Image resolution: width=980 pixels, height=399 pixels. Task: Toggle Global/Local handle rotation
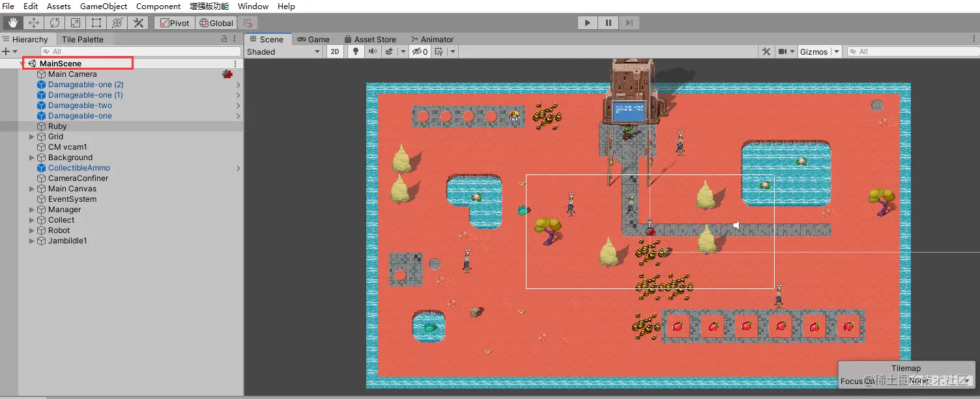click(x=216, y=23)
